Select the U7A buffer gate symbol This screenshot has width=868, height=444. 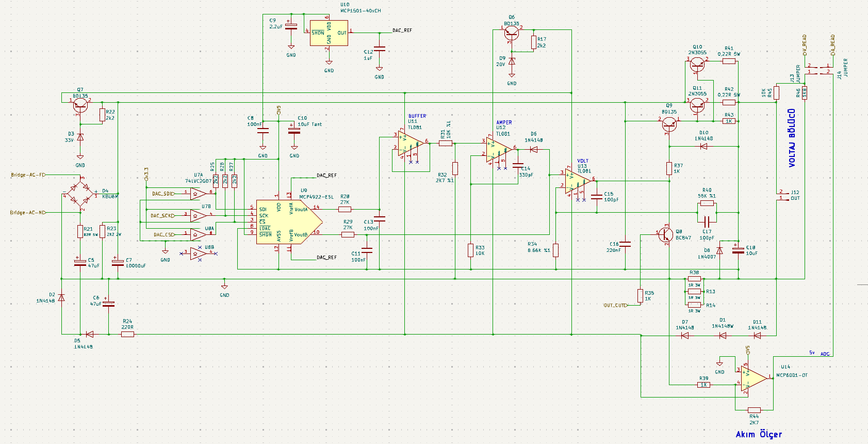pyautogui.click(x=199, y=194)
